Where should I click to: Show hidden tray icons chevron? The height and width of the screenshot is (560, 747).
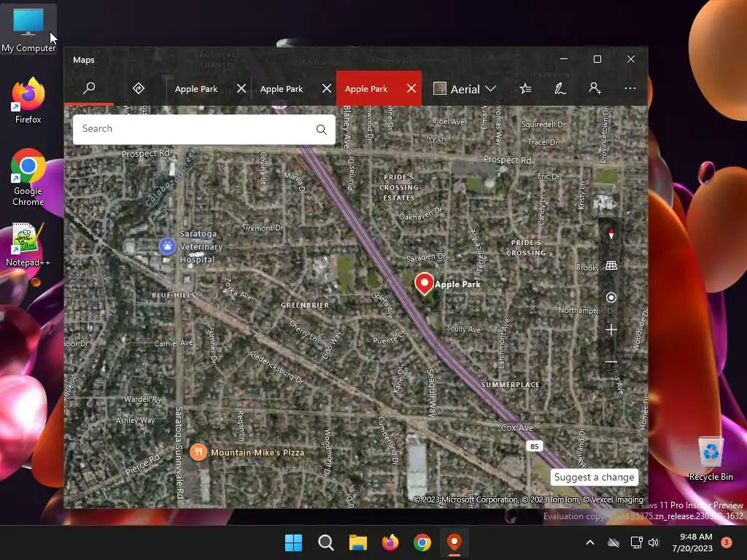[589, 542]
